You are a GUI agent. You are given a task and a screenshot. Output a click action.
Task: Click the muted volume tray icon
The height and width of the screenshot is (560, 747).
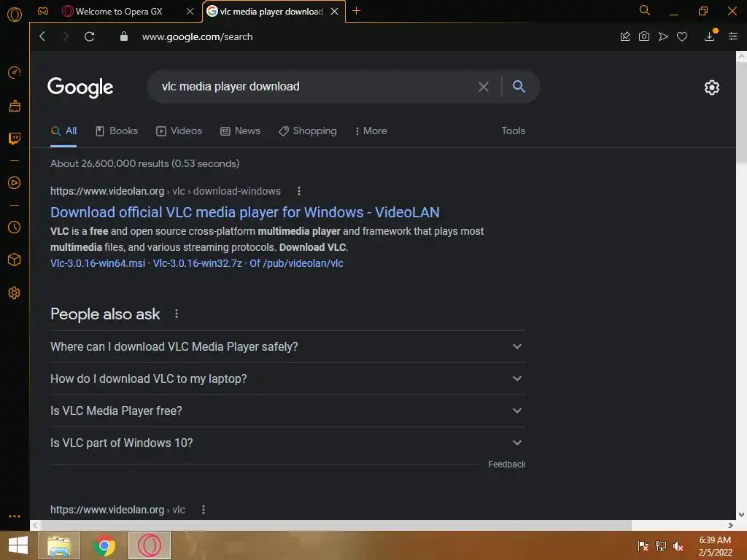click(x=678, y=545)
